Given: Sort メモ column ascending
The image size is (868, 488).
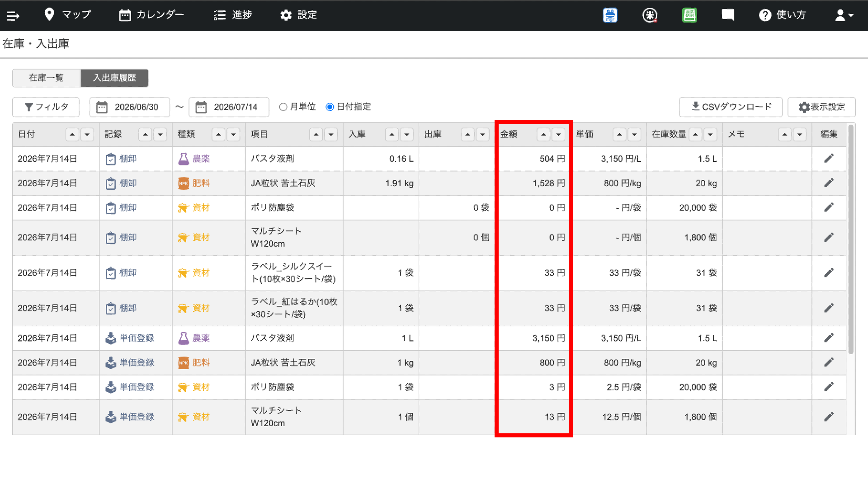Looking at the screenshot, I should (785, 134).
